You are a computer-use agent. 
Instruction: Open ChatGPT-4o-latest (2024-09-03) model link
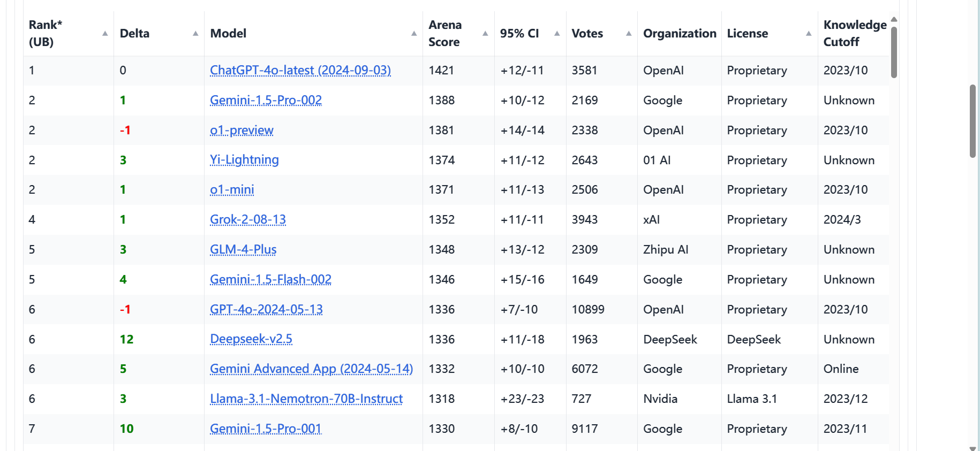(x=300, y=70)
